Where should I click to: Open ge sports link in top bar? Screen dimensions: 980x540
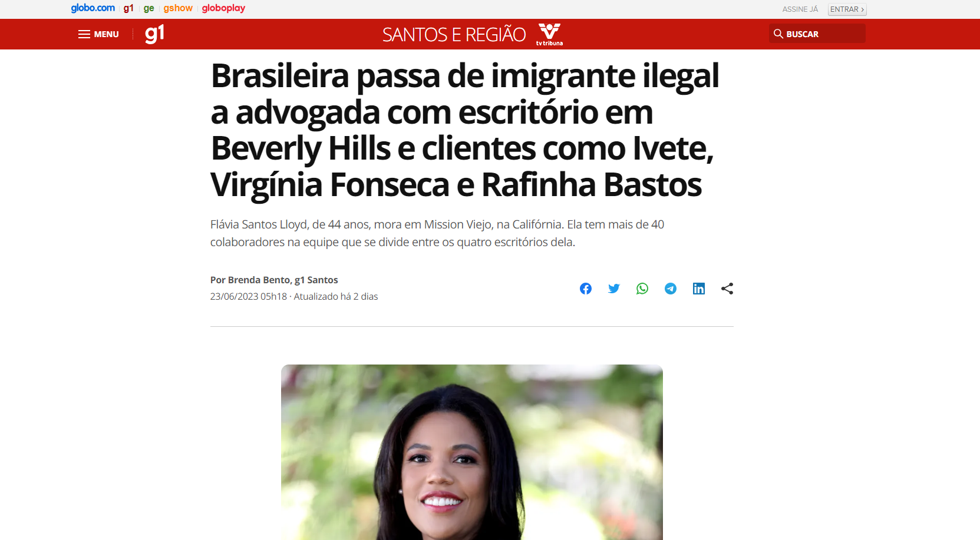[x=149, y=8]
